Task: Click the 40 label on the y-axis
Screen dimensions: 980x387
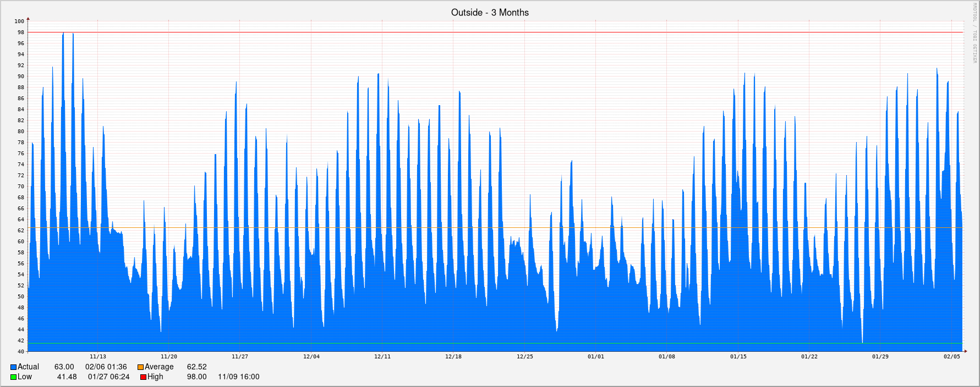Action: coord(20,352)
